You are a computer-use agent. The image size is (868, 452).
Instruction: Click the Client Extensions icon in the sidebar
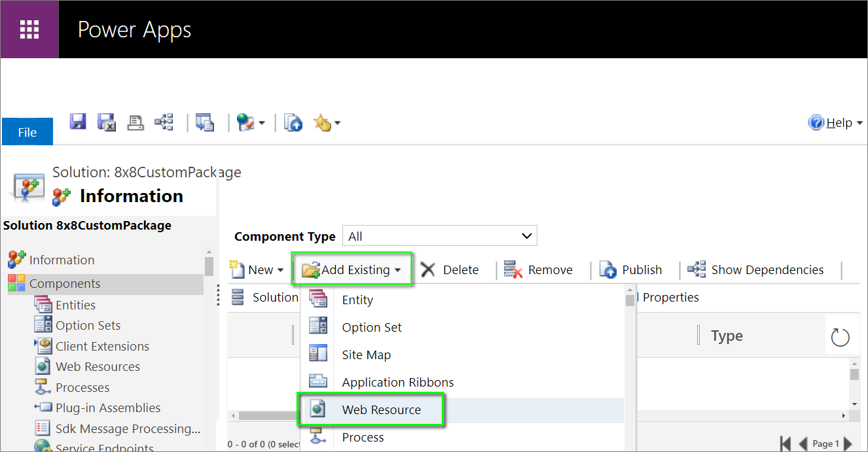[43, 346]
